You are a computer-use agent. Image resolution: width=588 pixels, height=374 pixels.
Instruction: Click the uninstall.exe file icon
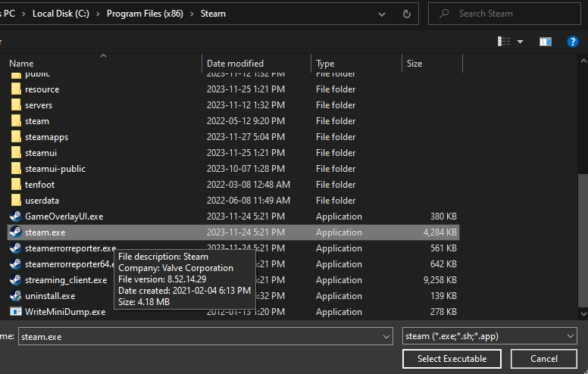tap(15, 296)
